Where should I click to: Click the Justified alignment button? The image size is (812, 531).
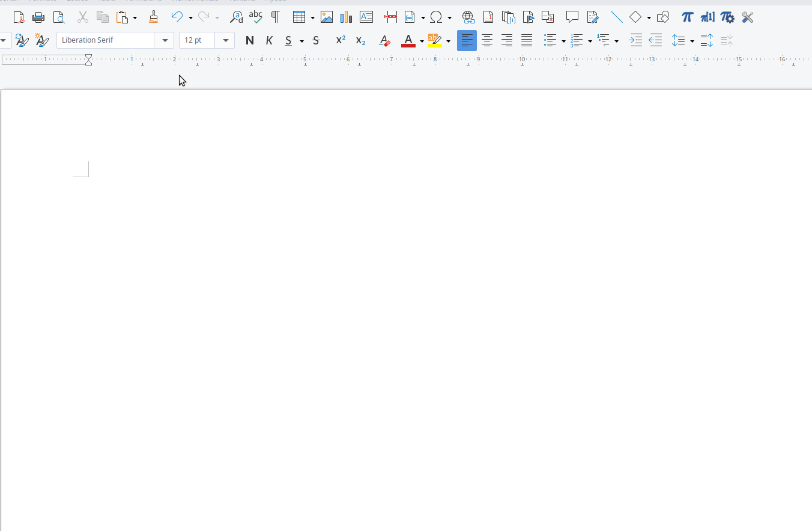[x=527, y=40]
